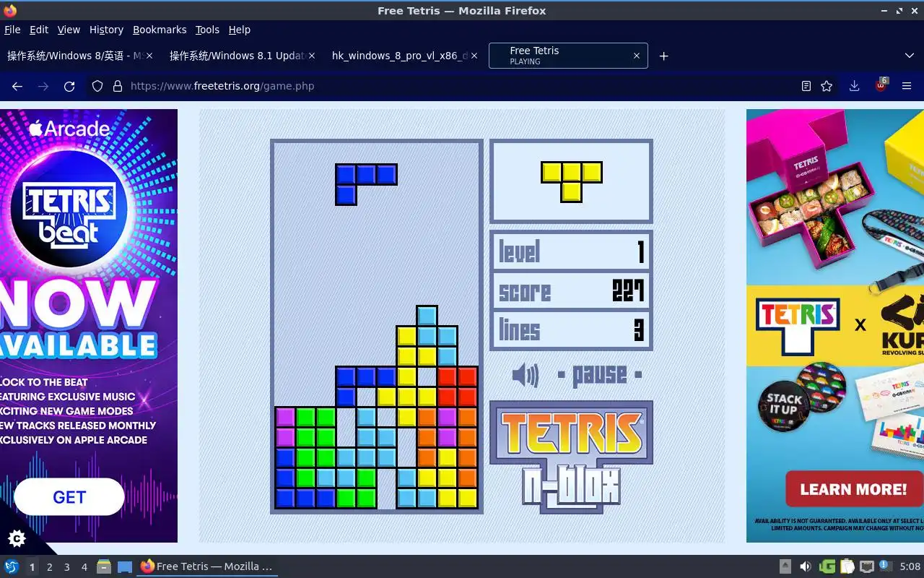Viewport: 924px width, 578px height.
Task: Click the level value 1
Action: click(640, 252)
